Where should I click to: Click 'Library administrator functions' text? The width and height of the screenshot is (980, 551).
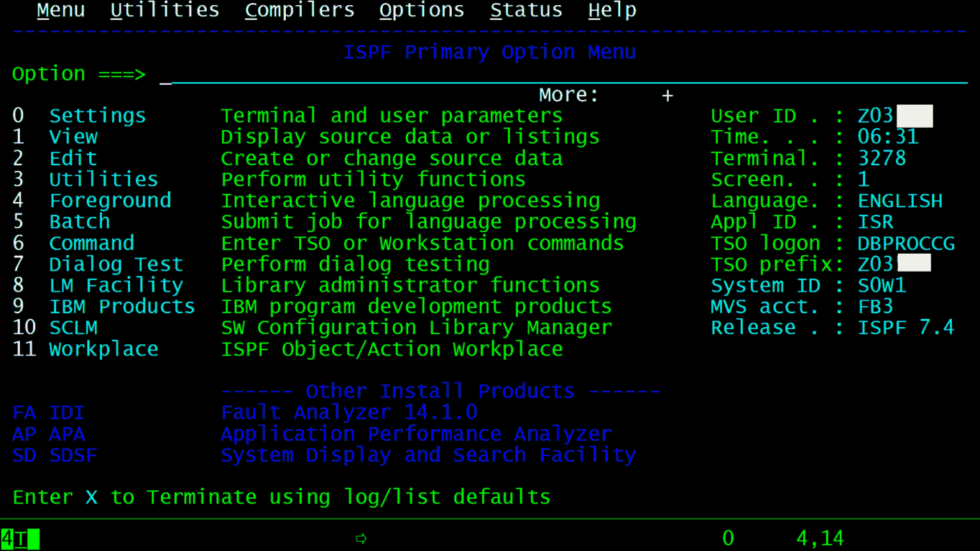(x=410, y=285)
